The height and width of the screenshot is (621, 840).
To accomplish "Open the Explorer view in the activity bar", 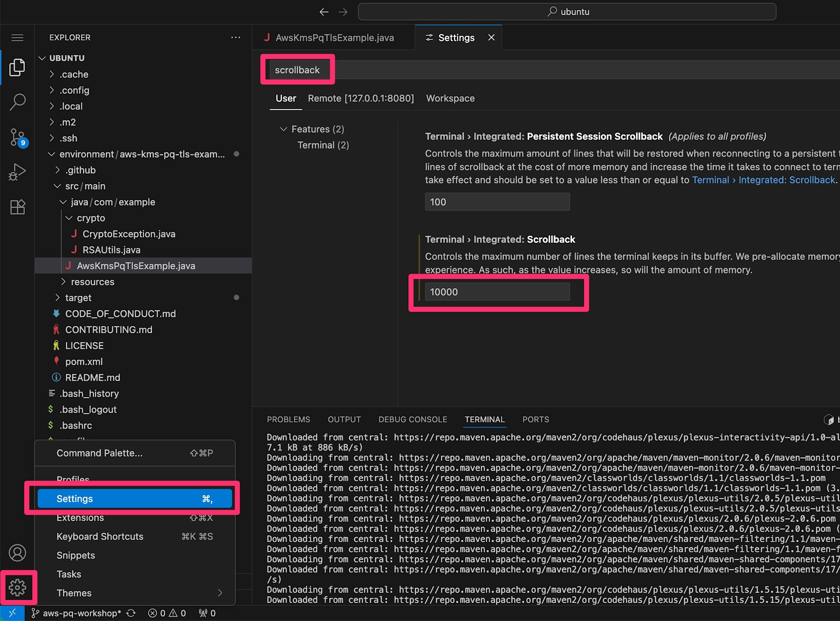I will coord(17,67).
